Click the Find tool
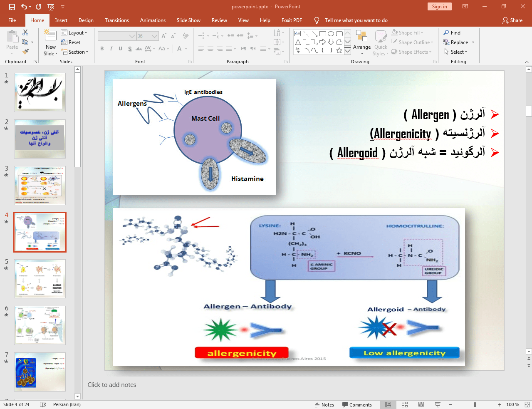Screen dimensions: 532x409 [x=452, y=32]
